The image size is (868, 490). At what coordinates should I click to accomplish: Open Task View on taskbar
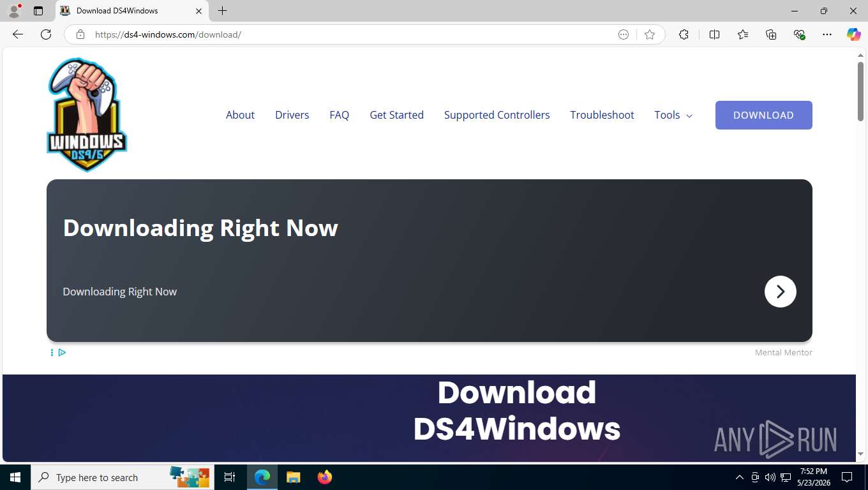tap(230, 477)
